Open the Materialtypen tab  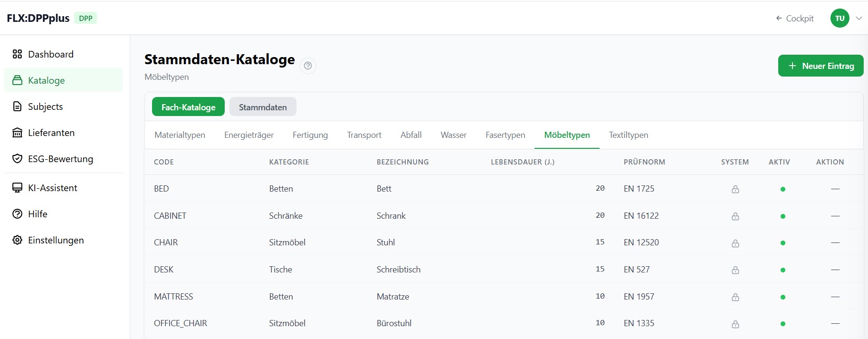tap(180, 135)
